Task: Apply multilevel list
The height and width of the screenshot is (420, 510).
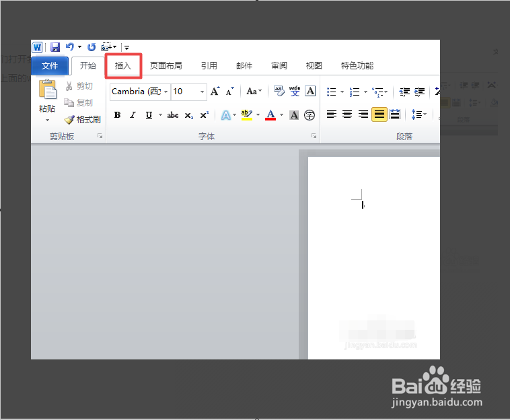Action: (x=377, y=92)
